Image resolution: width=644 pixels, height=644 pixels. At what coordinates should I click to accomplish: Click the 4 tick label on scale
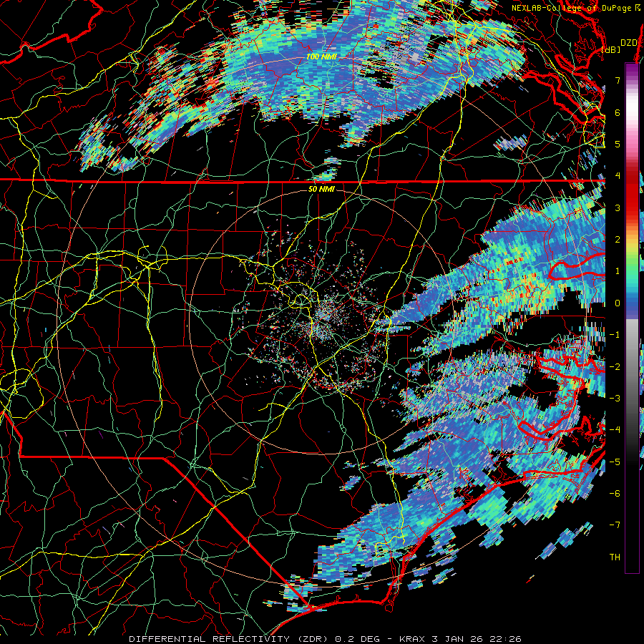[x=618, y=176]
